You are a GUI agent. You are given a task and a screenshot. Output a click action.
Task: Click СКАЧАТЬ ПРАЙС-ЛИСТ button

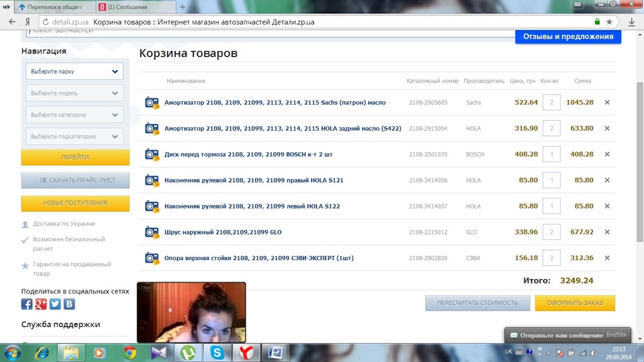[75, 180]
